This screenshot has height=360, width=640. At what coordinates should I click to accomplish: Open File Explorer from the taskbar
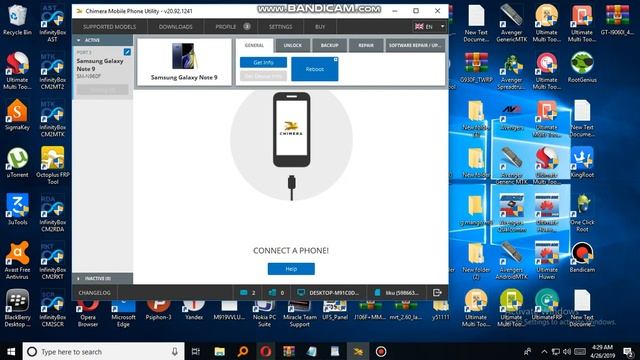pyautogui.click(x=220, y=351)
